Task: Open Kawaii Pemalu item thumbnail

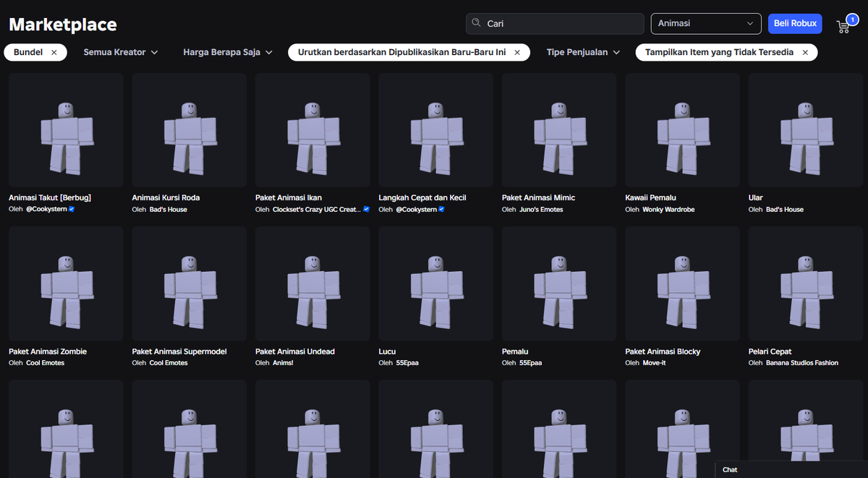Action: click(683, 130)
